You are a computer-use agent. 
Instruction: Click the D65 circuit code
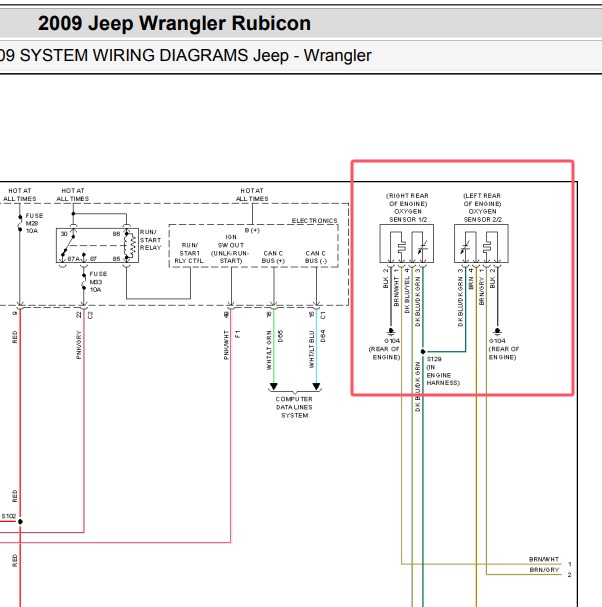[281, 336]
